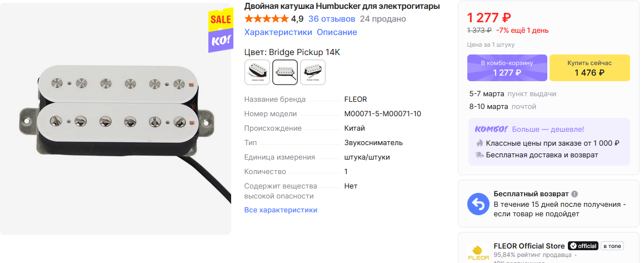Click the orange star rating
644x263 pixels.
pos(266,19)
